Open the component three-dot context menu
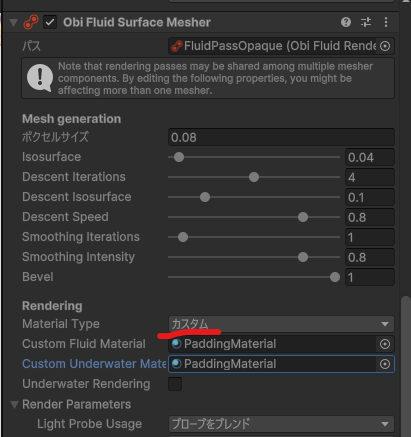 (x=386, y=22)
